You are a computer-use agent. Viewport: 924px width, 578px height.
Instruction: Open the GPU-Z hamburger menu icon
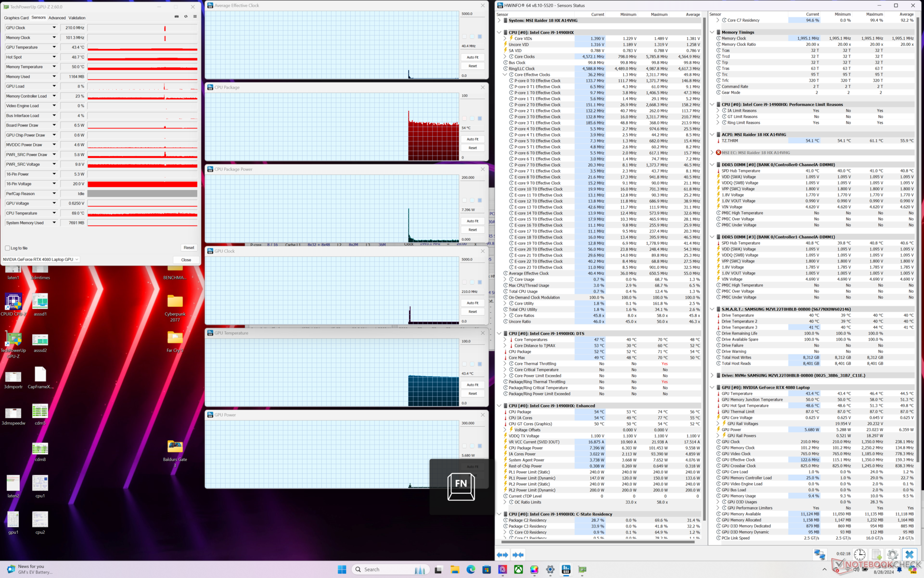[195, 16]
